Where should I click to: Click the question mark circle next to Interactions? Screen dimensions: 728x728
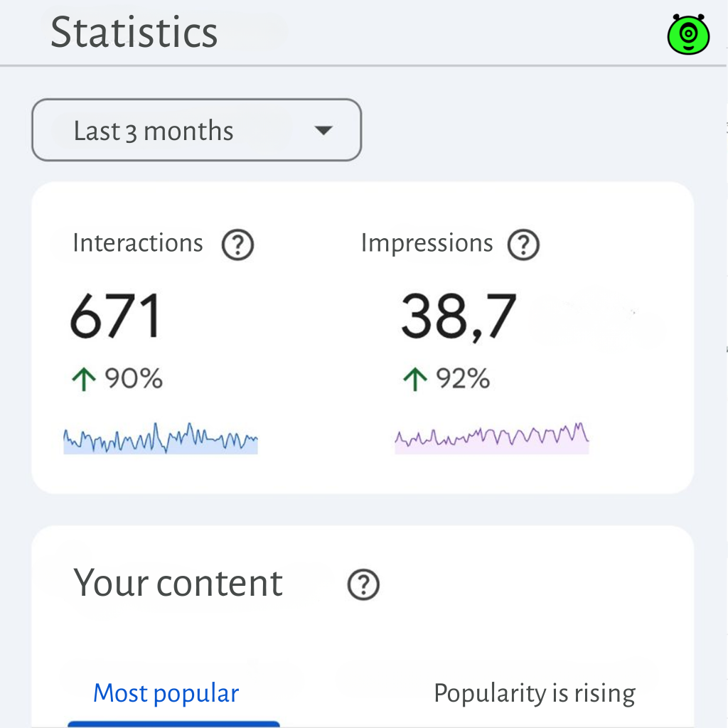237,245
